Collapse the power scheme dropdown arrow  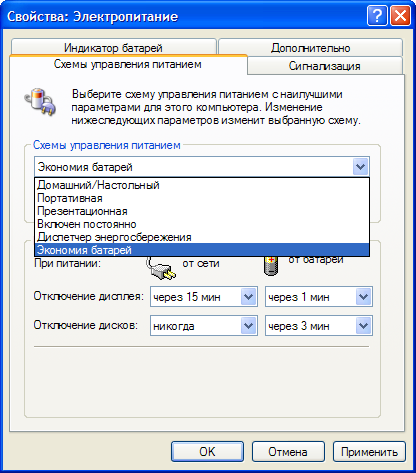tap(360, 166)
